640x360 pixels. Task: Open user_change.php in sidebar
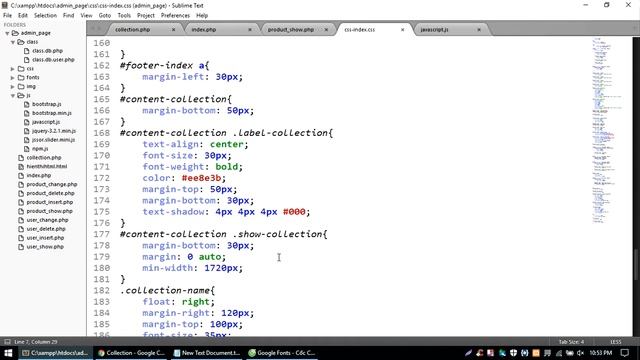(47, 220)
